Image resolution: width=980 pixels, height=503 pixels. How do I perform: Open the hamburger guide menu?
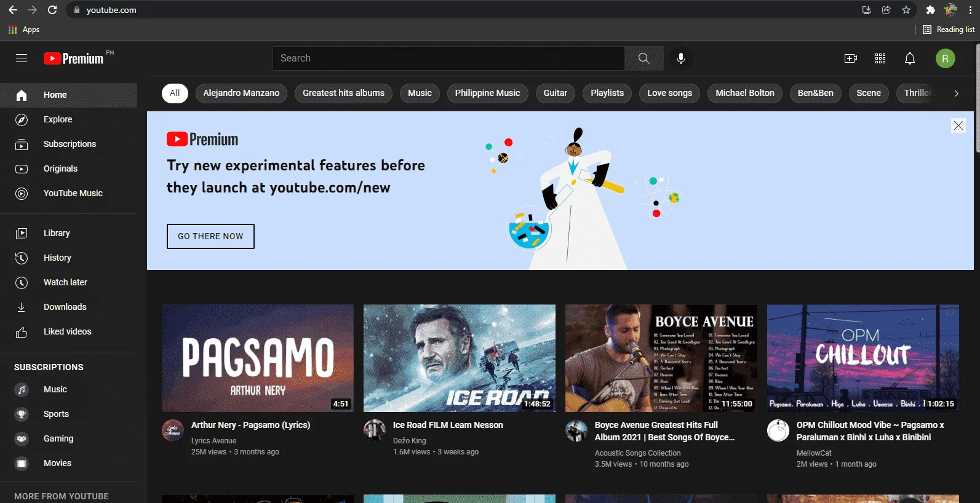(x=22, y=58)
